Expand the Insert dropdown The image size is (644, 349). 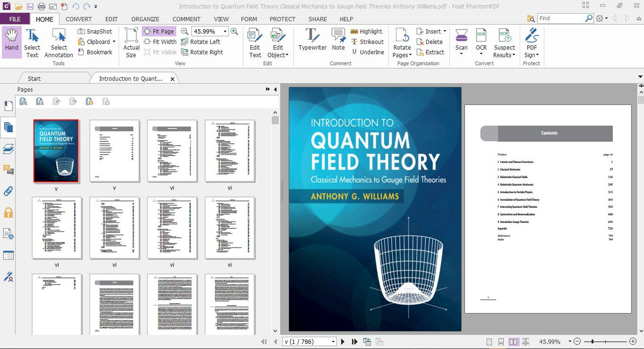pos(445,31)
